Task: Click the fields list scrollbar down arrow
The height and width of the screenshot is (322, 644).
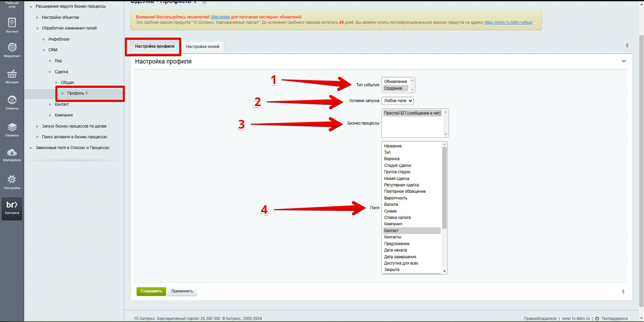Action: (x=444, y=271)
